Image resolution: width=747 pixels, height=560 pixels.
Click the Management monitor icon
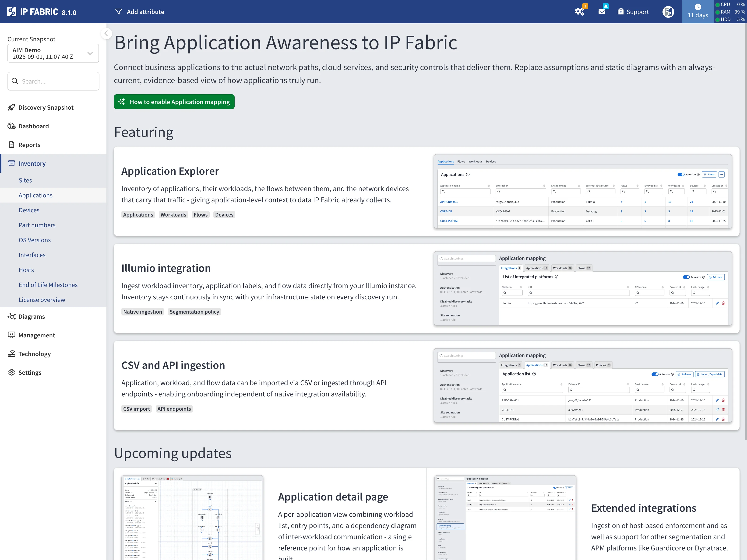pyautogui.click(x=11, y=335)
